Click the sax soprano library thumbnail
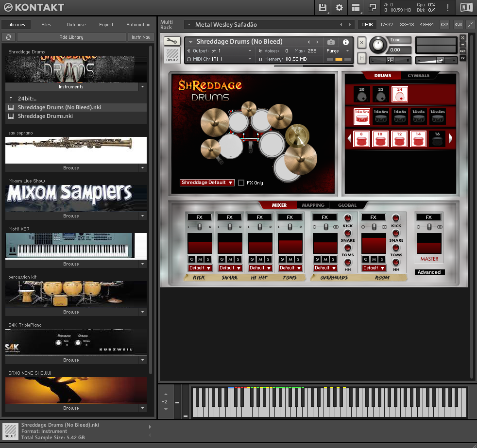 pos(76,150)
